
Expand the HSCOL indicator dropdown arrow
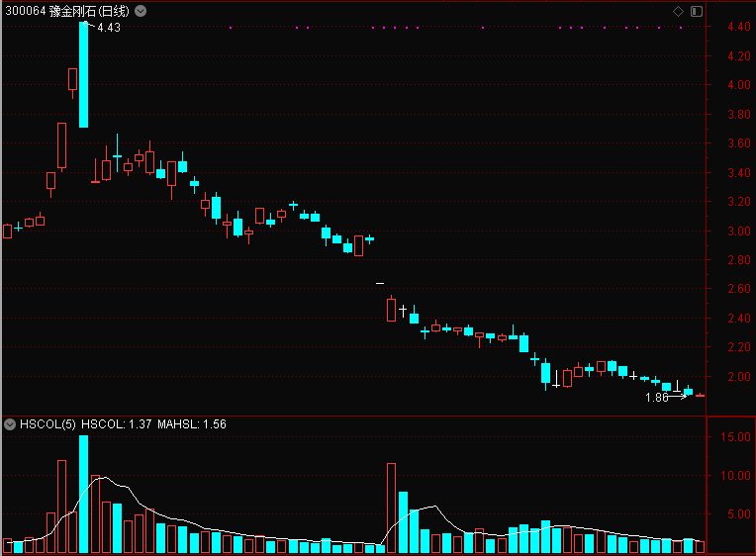pos(10,424)
